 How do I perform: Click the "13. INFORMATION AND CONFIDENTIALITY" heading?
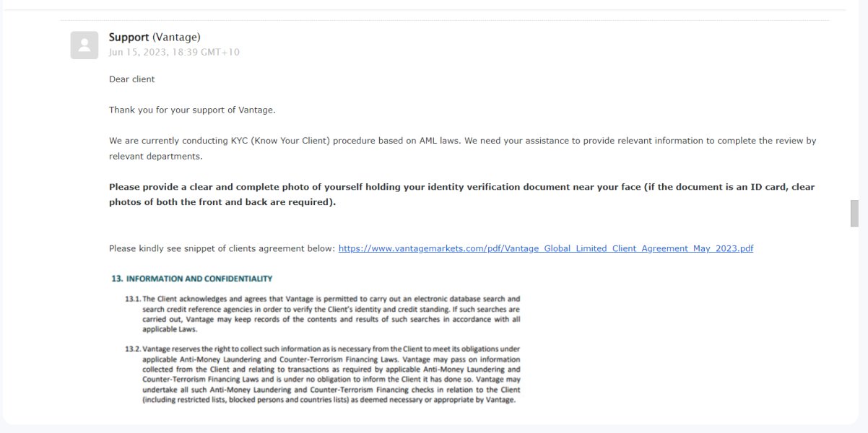pos(192,279)
